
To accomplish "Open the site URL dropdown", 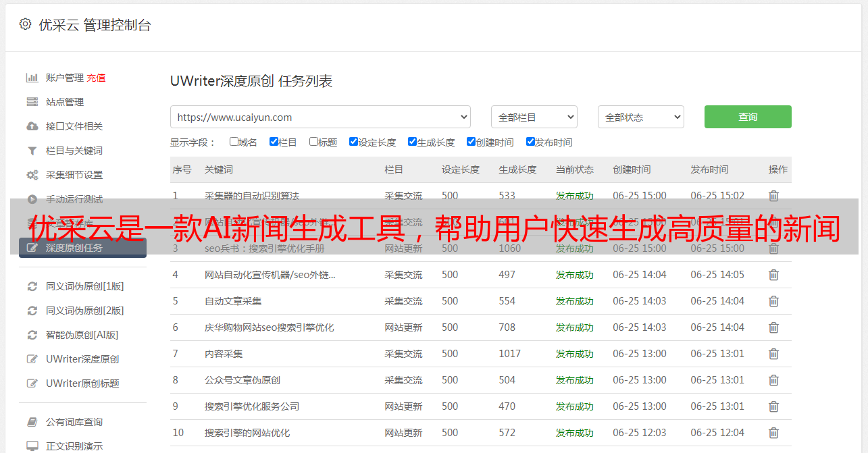I will coord(320,117).
